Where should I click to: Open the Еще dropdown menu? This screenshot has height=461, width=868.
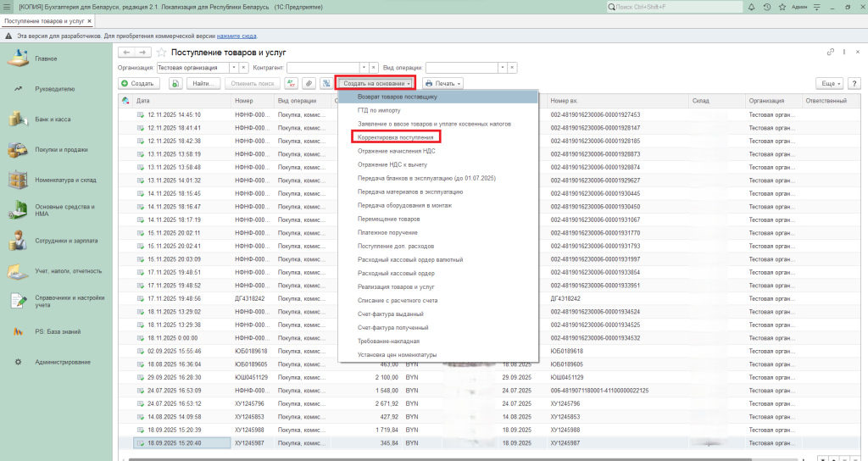(x=829, y=84)
